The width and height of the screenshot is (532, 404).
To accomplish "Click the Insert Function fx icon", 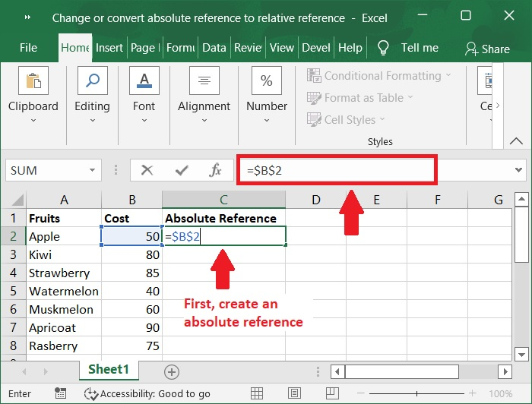I will [215, 171].
